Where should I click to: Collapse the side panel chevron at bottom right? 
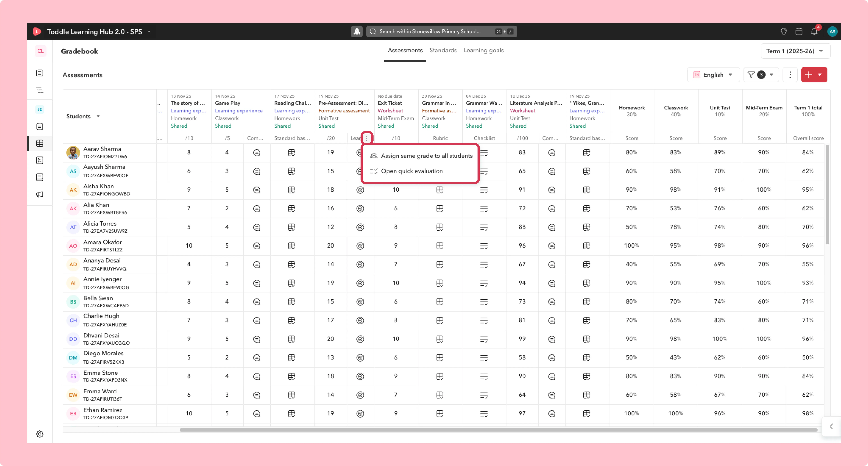(x=831, y=427)
